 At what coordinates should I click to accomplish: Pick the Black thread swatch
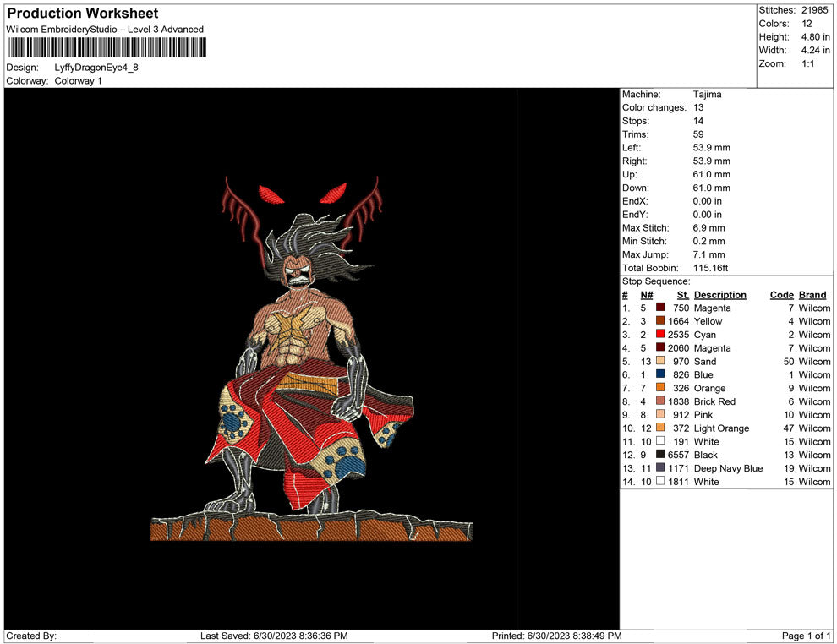coord(660,454)
